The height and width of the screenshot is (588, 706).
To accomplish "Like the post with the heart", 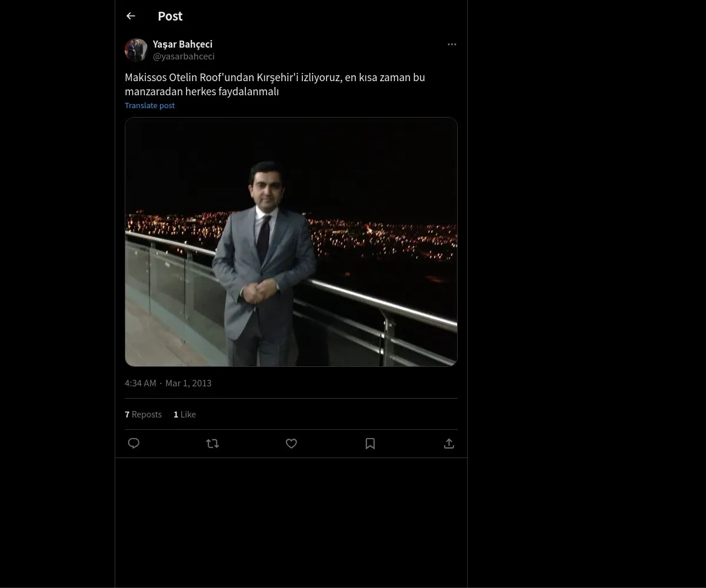I will point(291,443).
